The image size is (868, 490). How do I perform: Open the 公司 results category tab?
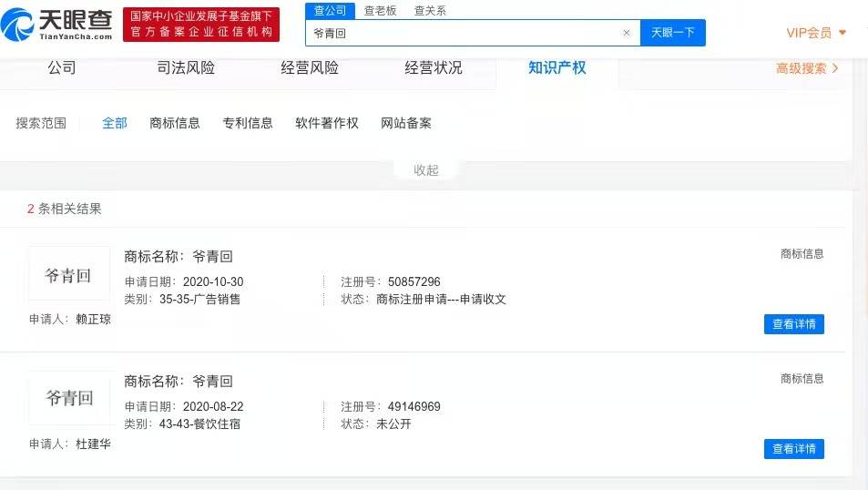coord(62,68)
